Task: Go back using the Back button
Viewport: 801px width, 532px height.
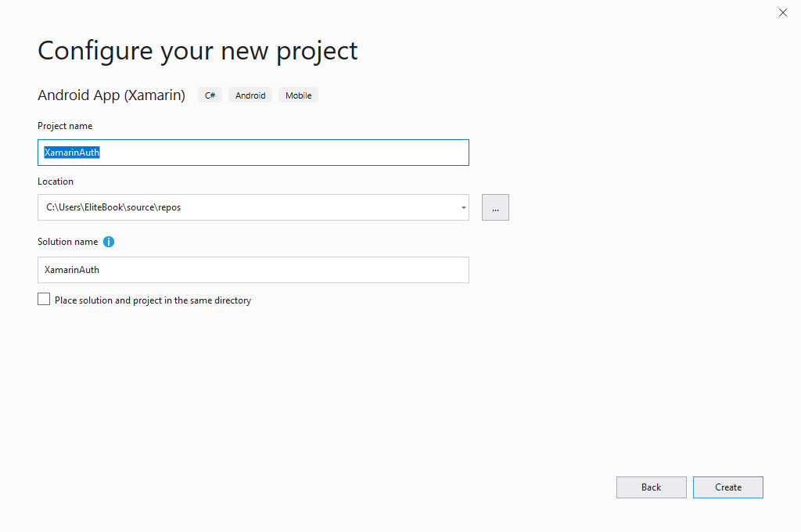Action: pos(651,487)
